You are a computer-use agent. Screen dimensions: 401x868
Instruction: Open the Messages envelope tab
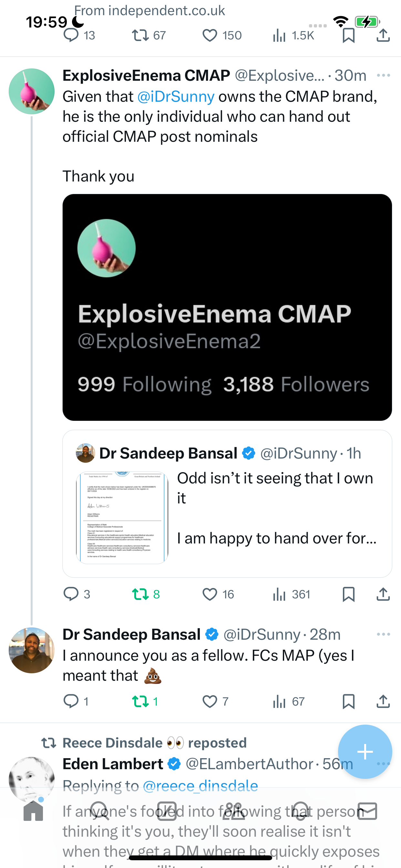point(367,811)
